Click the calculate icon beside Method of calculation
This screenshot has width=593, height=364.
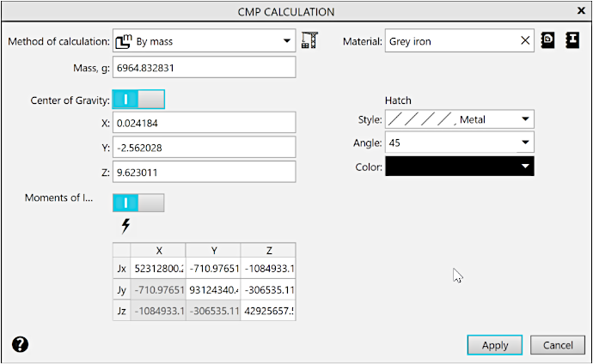point(309,40)
